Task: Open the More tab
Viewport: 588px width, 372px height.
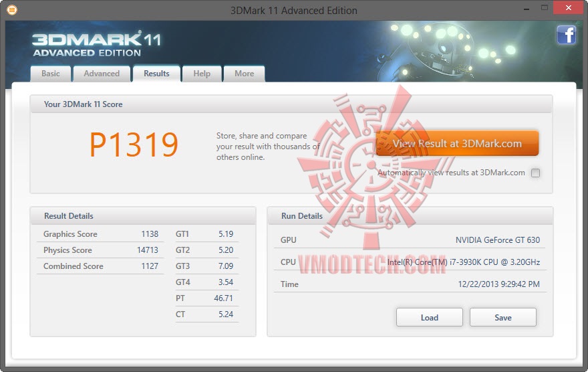Action: [x=244, y=74]
